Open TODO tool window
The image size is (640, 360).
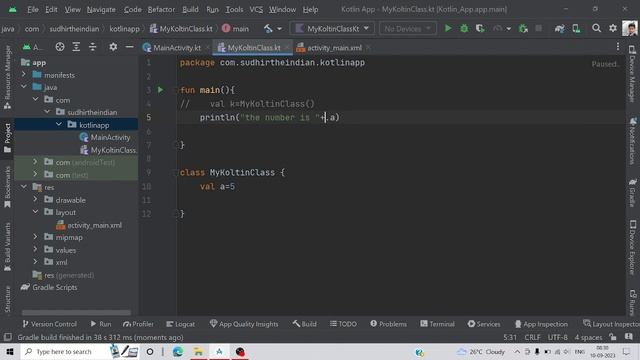(x=343, y=324)
